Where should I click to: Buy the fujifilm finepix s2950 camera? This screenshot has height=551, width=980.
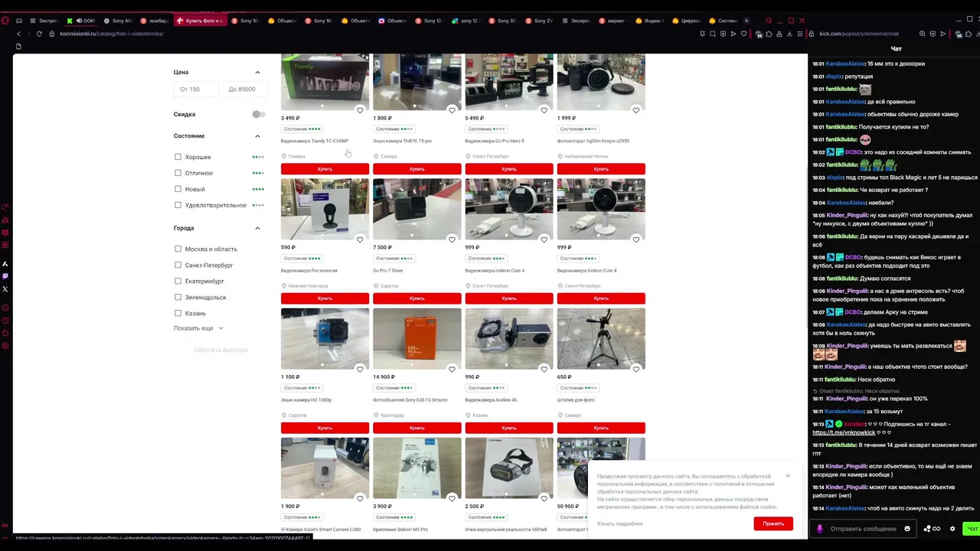601,169
